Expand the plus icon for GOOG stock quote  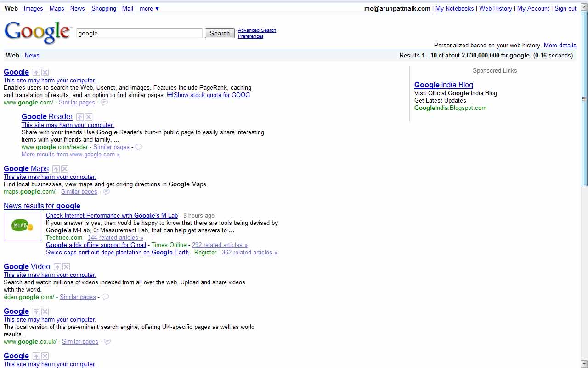170,95
